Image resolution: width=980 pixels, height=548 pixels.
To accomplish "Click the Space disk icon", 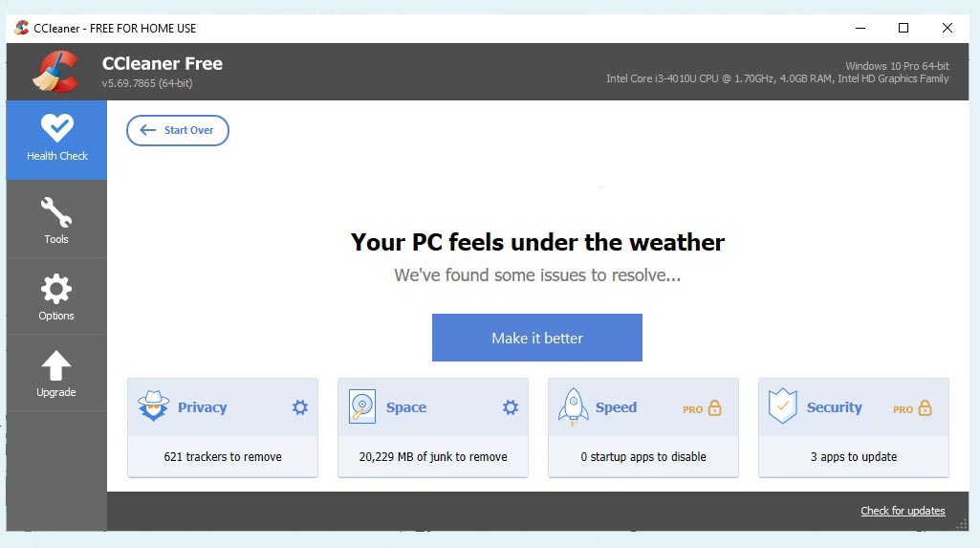I will [x=361, y=406].
